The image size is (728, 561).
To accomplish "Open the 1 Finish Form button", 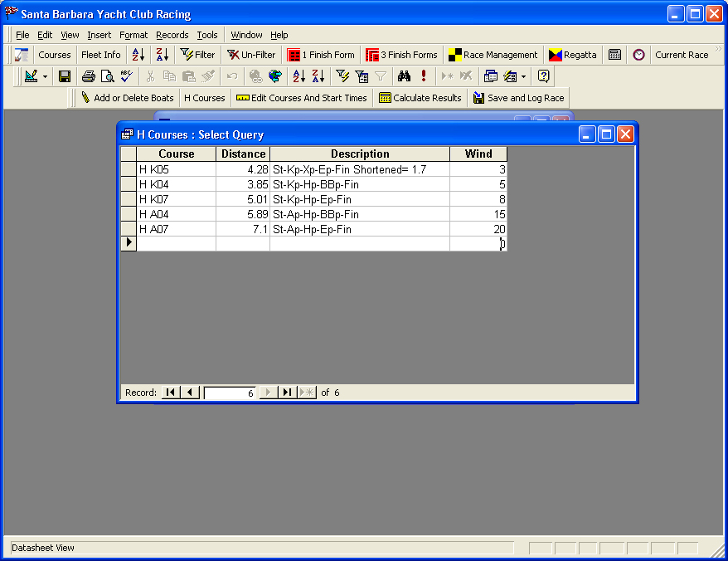I will [321, 55].
